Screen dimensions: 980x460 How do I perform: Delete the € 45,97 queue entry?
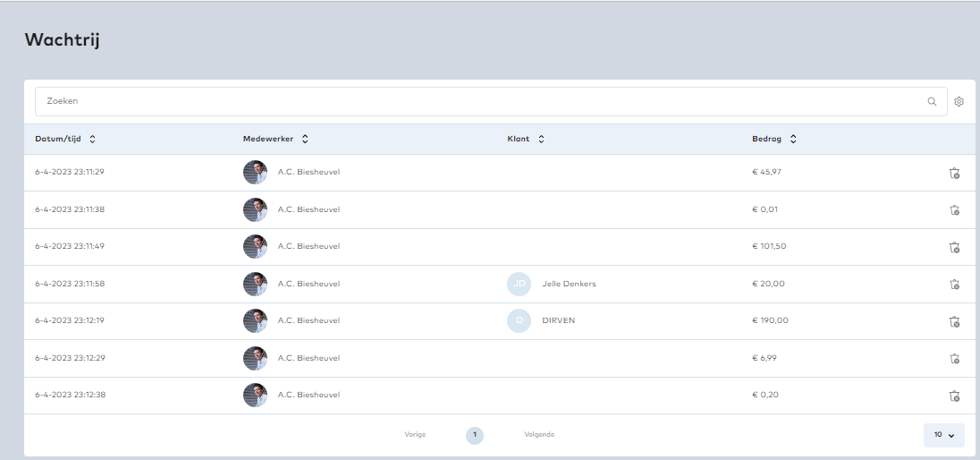coord(954,173)
